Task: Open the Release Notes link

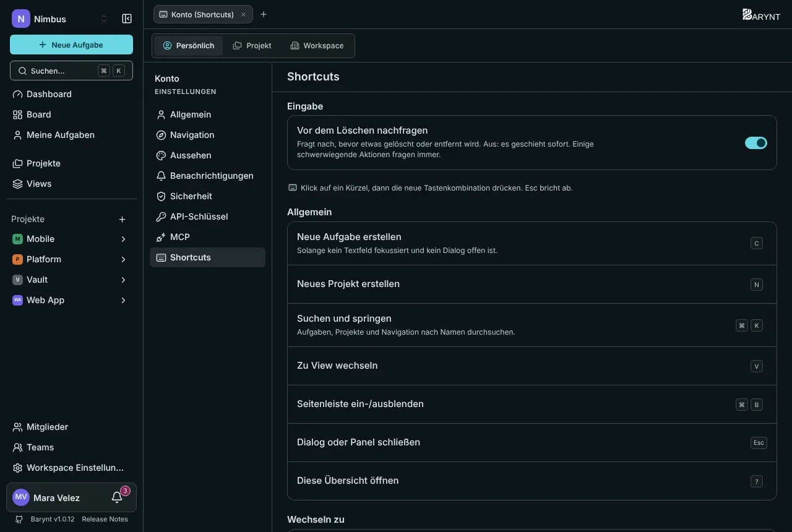Action: pyautogui.click(x=105, y=519)
